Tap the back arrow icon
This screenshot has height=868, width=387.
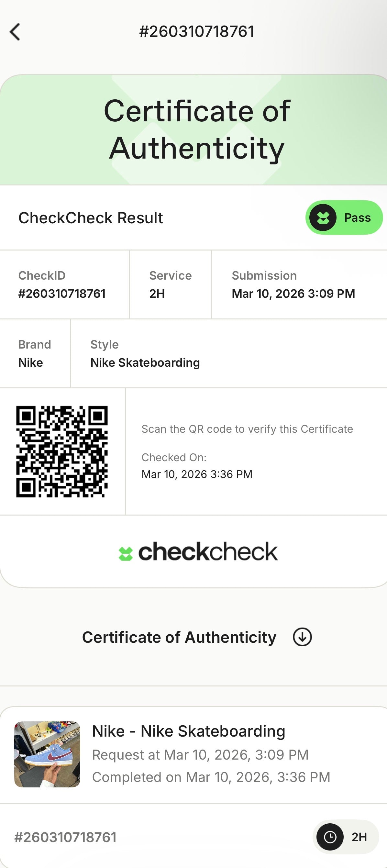(x=15, y=32)
